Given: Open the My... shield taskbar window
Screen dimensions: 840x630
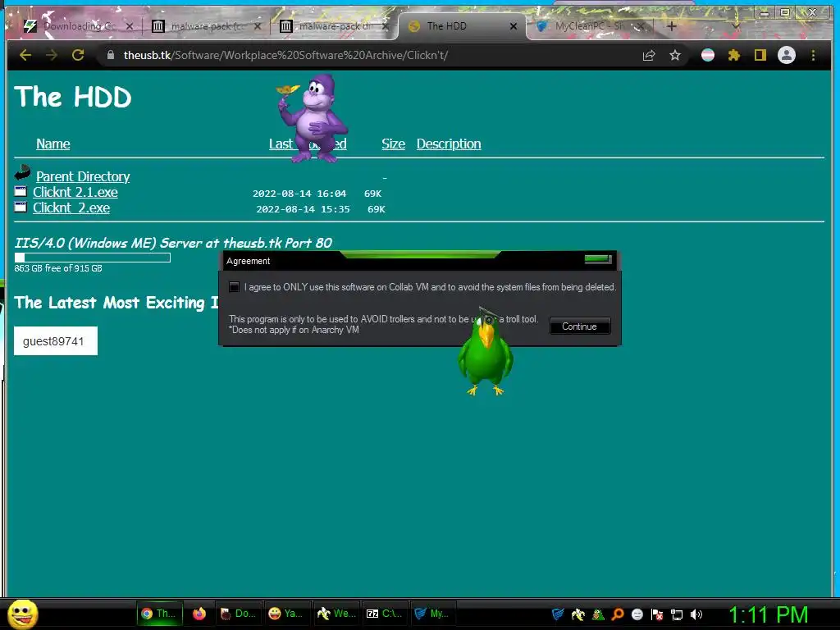Looking at the screenshot, I should pos(432,614).
